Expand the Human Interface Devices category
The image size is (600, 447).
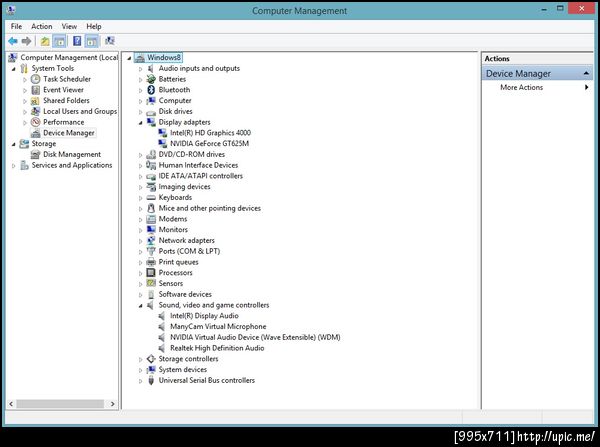[x=140, y=166]
